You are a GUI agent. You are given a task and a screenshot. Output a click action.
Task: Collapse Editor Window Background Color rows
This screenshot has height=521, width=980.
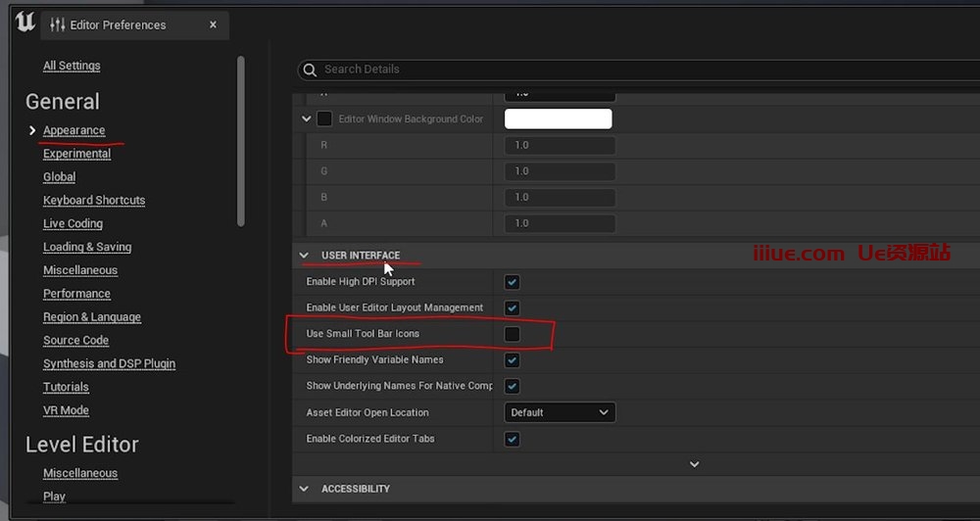[308, 119]
